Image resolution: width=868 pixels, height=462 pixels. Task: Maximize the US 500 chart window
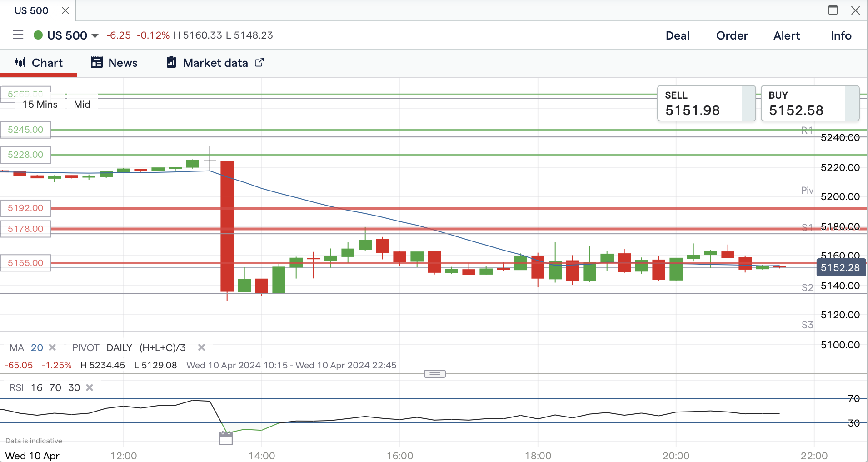point(833,10)
